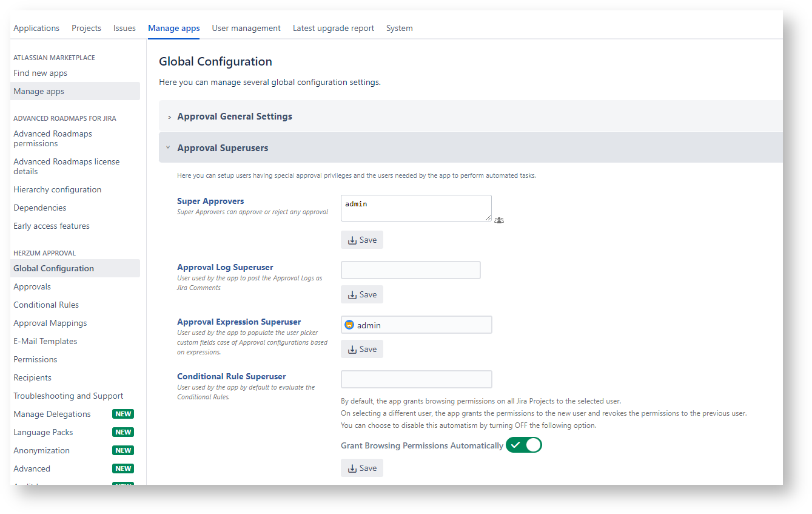This screenshot has height=514, width=812.
Task: Click the NEW badge beside Anonymization
Action: 123,450
